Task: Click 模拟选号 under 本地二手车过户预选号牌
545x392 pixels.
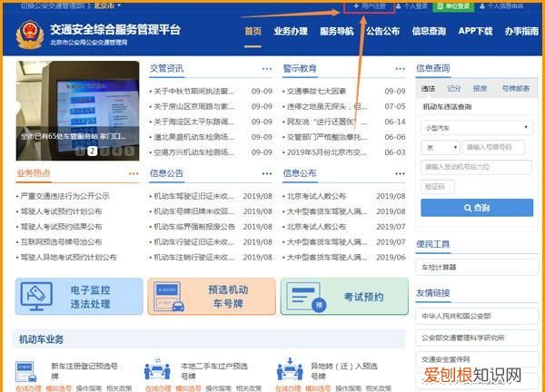Action: point(188,388)
